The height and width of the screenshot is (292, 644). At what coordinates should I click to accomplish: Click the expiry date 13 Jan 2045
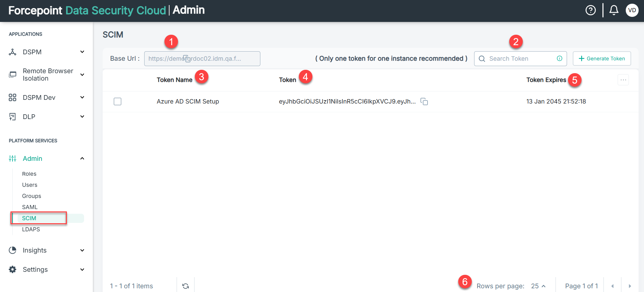[x=556, y=101]
